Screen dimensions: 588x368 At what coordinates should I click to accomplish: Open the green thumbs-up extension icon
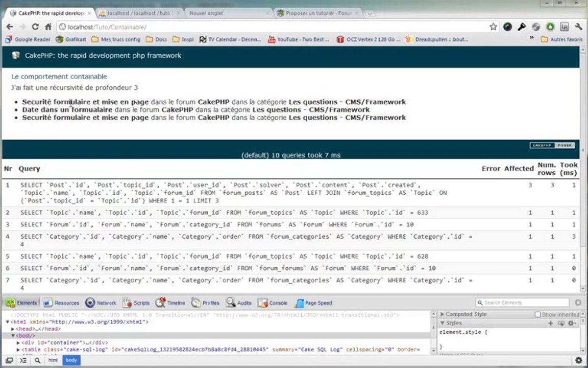pos(550,27)
